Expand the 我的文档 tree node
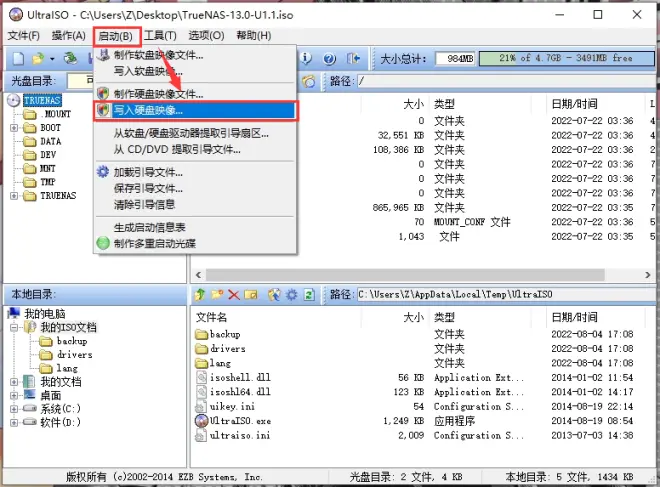The width and height of the screenshot is (660, 487). tap(14, 382)
